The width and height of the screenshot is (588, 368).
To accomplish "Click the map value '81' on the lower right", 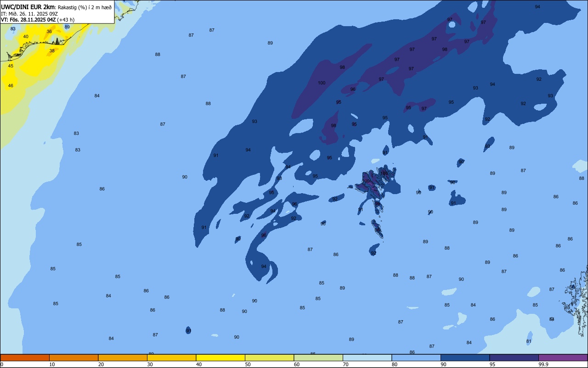I will coord(529,341).
